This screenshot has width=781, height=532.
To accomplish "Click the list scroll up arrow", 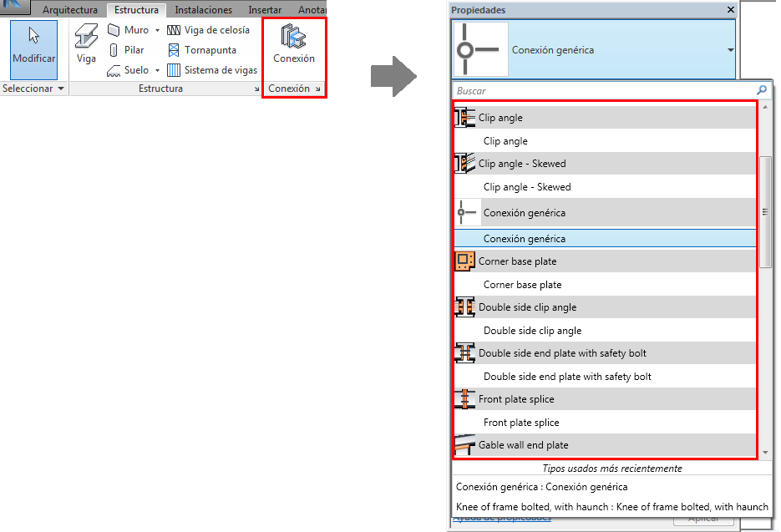I will point(765,107).
